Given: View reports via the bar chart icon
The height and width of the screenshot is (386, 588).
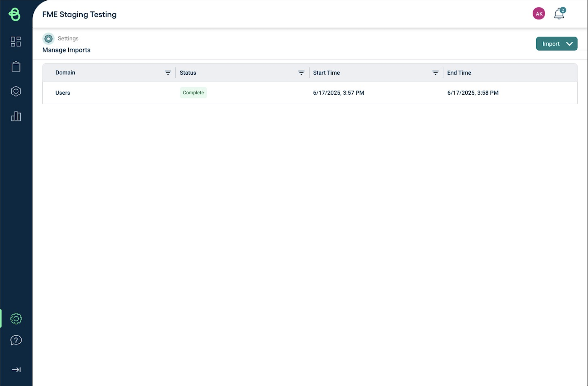Looking at the screenshot, I should [16, 116].
